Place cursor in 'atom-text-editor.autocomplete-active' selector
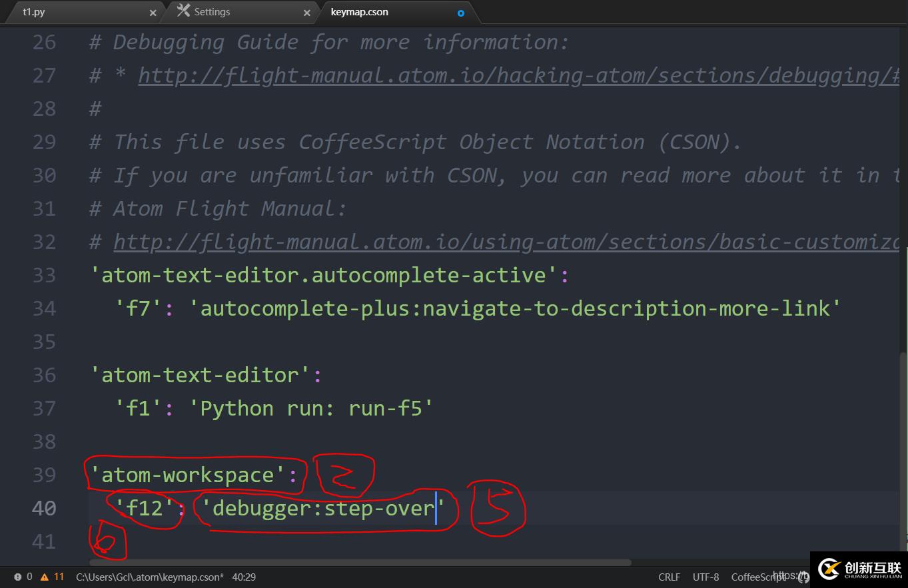 point(324,275)
